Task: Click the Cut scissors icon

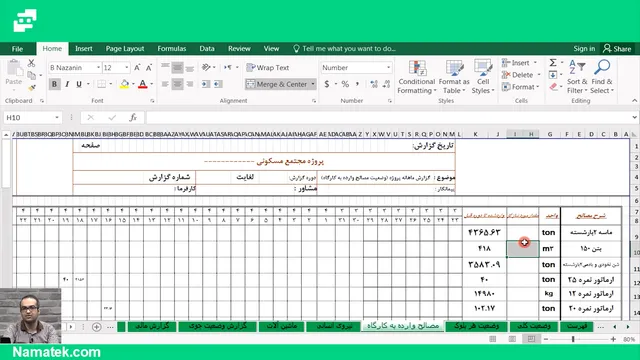Action: click(31, 63)
